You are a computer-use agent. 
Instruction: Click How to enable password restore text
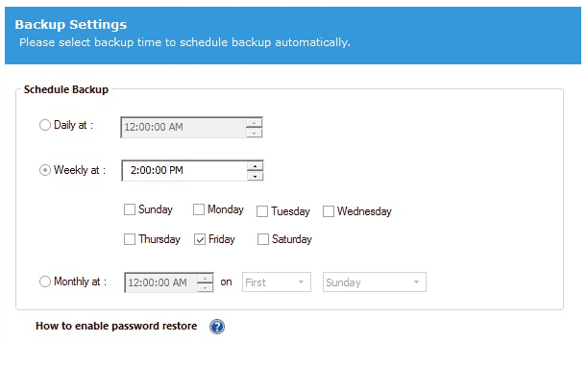(116, 326)
